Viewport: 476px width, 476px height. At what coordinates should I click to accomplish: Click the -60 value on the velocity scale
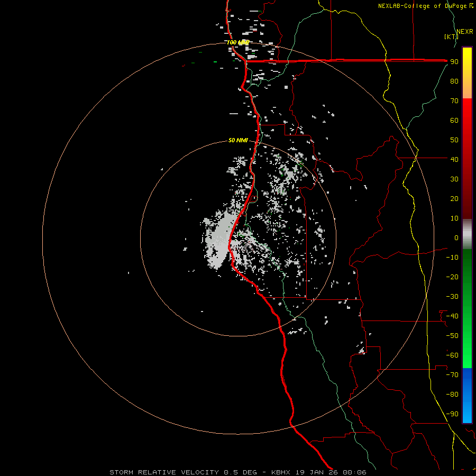point(452,355)
